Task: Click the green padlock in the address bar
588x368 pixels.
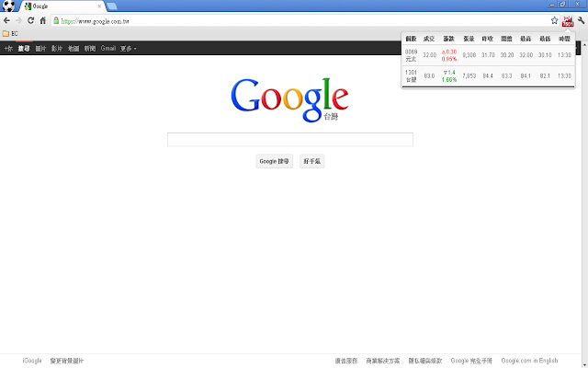Action: (56, 20)
